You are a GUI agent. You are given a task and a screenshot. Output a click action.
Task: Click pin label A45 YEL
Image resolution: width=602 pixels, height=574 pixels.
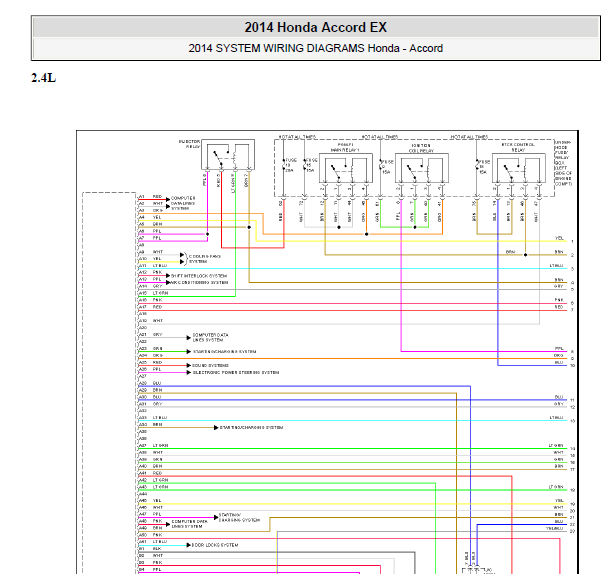150,501
